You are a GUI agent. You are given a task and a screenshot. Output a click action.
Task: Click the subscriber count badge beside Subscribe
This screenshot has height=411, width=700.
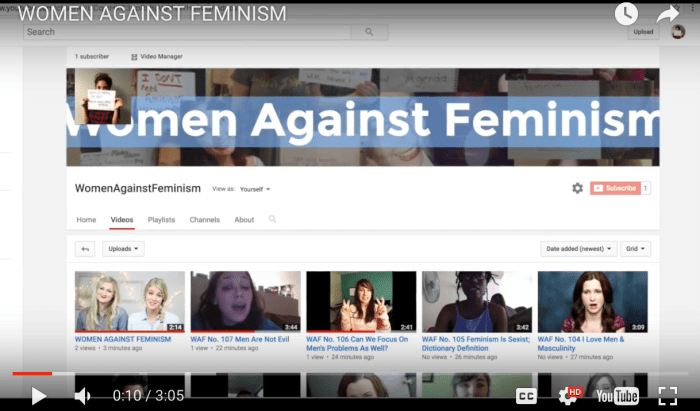point(646,188)
